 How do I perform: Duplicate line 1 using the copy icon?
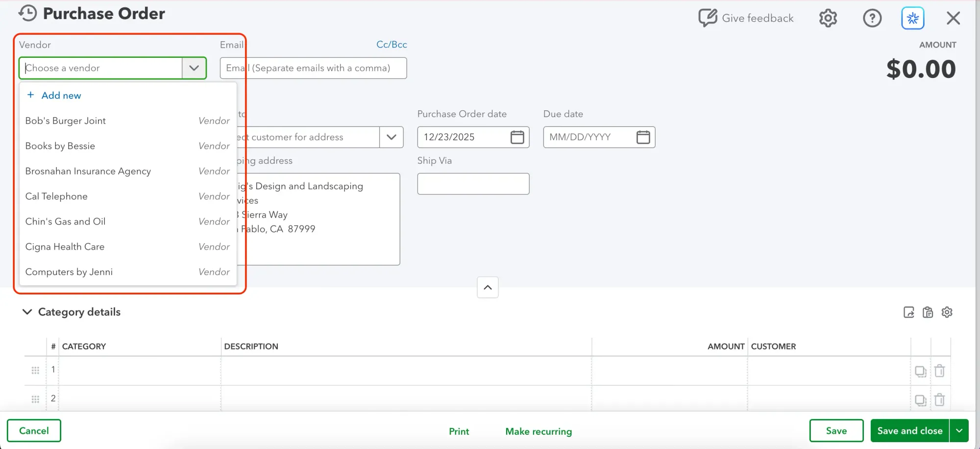tap(920, 371)
